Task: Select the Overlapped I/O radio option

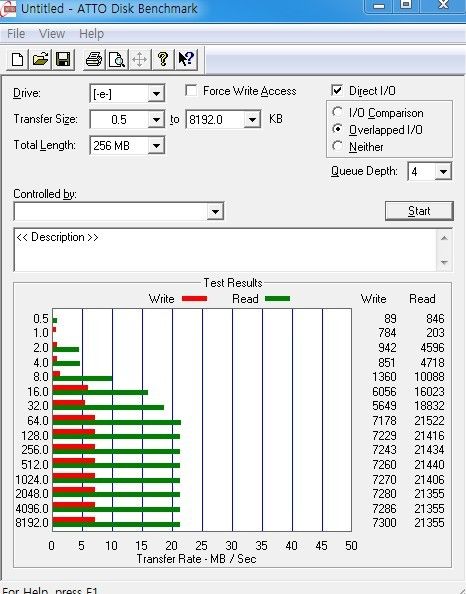Action: coord(337,129)
